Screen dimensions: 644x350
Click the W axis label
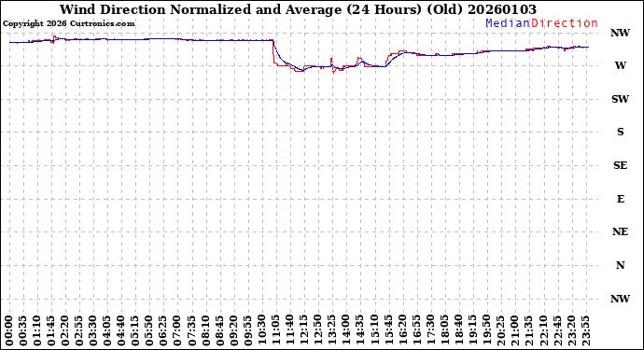coord(620,65)
